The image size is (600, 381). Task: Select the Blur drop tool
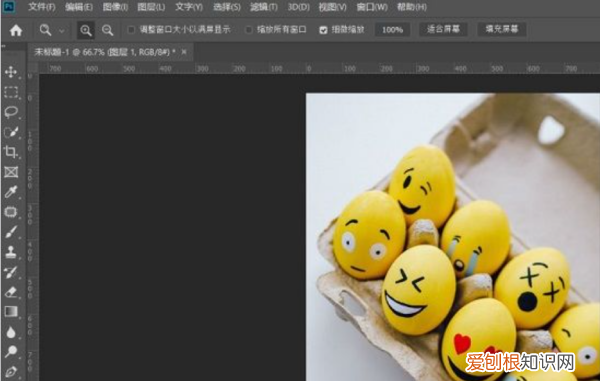[x=11, y=332]
